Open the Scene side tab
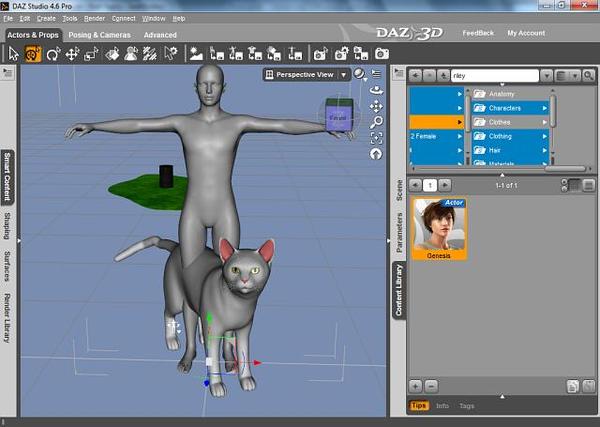The width and height of the screenshot is (600, 427). (399, 190)
